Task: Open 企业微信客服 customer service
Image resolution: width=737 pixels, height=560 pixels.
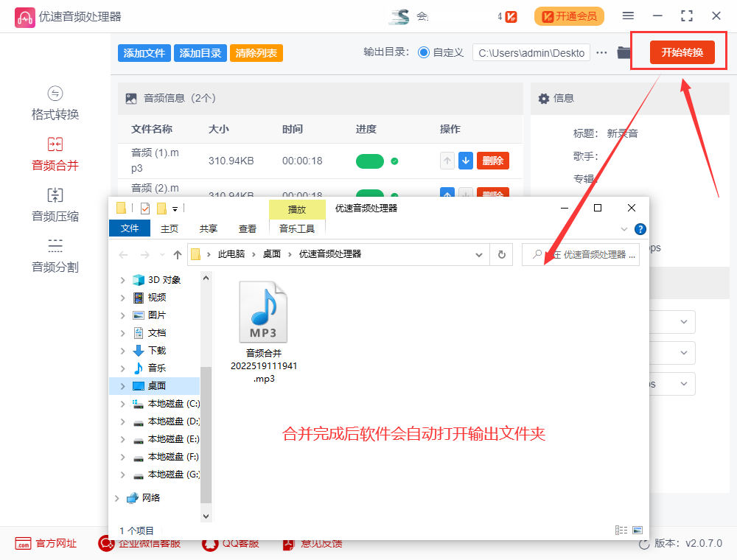Action: point(105,543)
